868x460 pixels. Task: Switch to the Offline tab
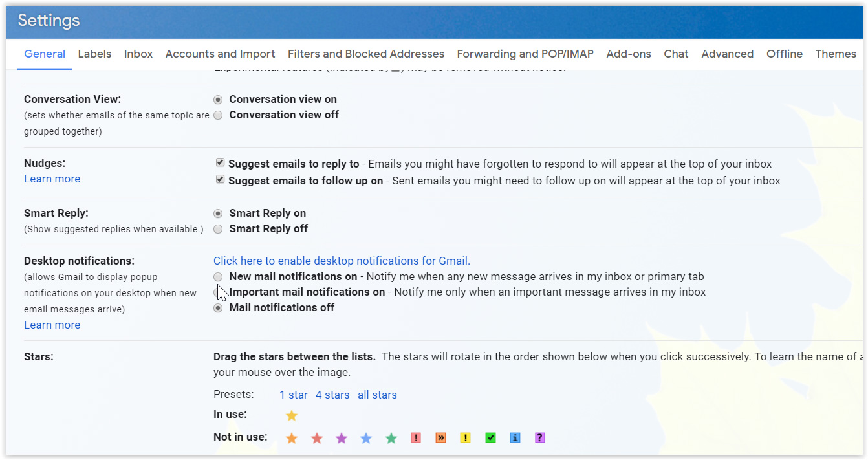(785, 54)
